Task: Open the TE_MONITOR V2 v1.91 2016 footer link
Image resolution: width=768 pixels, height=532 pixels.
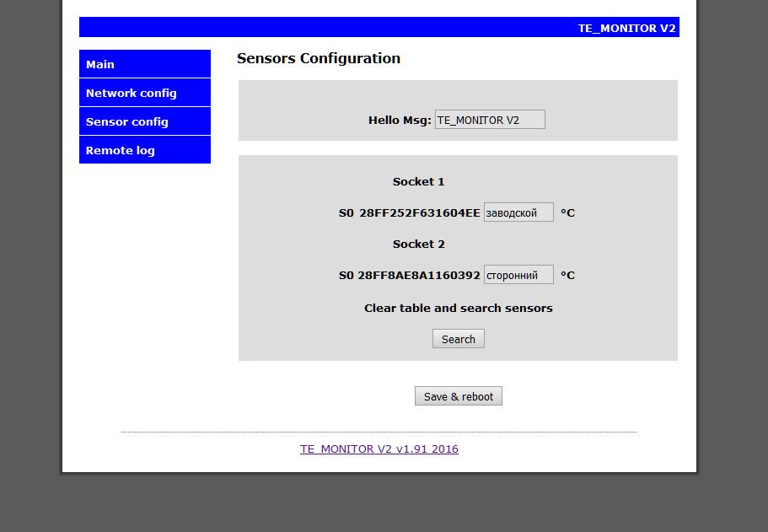Action: (379, 449)
